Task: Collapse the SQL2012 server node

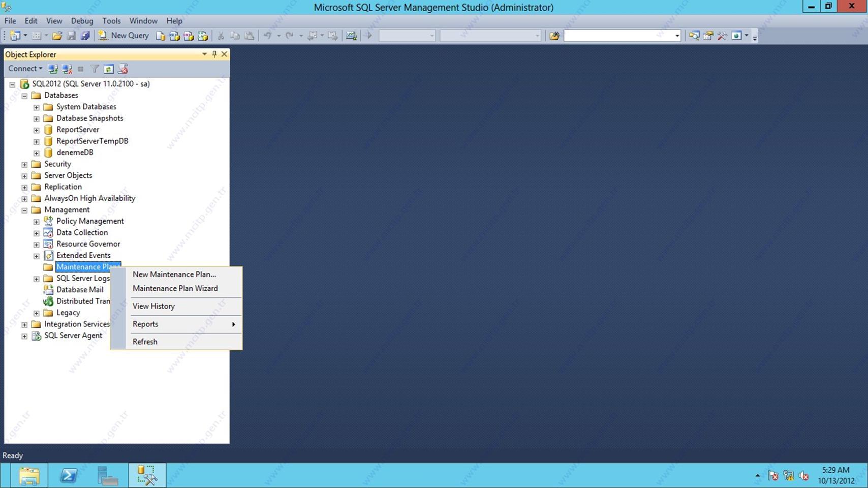Action: pos(12,84)
